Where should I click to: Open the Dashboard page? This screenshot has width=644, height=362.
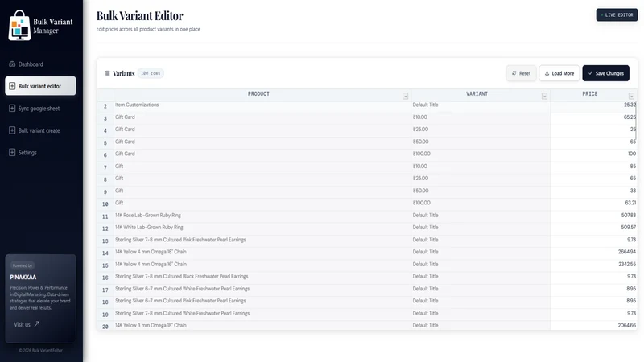(40, 64)
